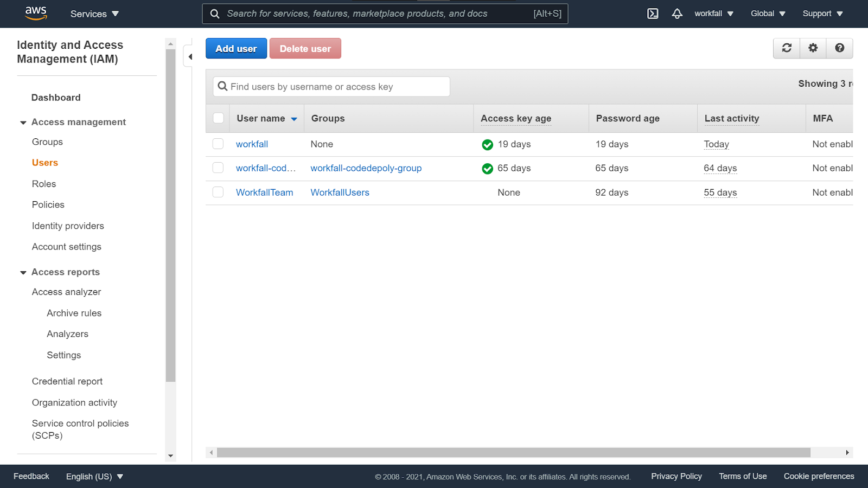Click search magnifier in the top search bar

click(x=215, y=14)
